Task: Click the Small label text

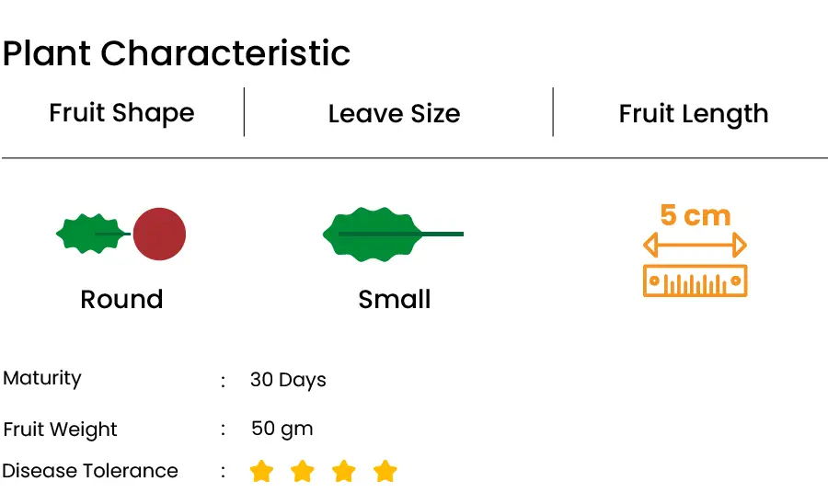Action: point(395,299)
